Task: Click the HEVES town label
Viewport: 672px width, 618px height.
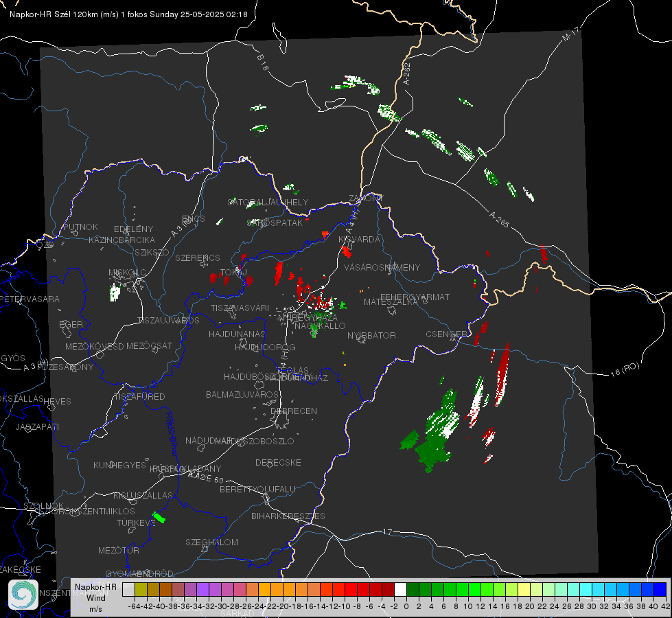Action: 57,402
